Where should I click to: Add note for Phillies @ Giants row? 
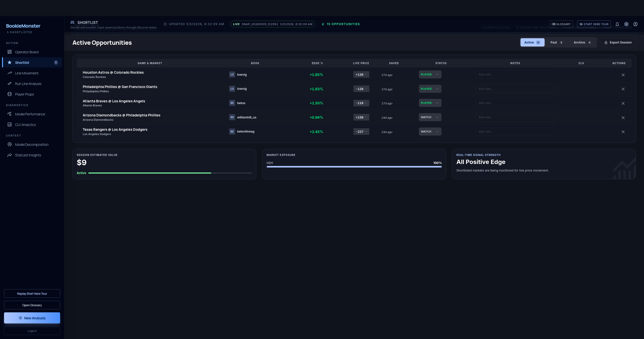click(515, 89)
